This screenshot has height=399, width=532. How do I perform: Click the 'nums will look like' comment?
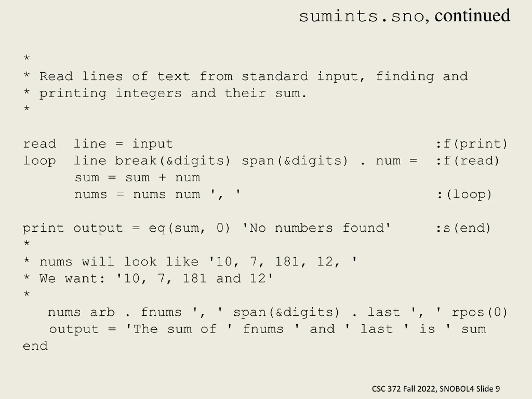point(191,262)
